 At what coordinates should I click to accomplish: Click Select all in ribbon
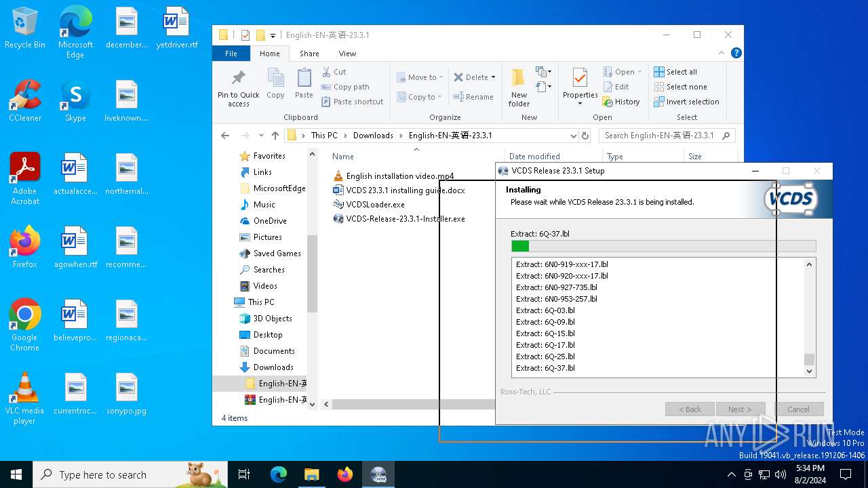675,72
